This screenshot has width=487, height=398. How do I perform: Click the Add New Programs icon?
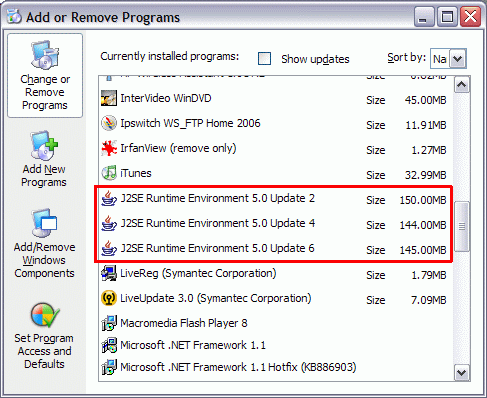(x=45, y=146)
